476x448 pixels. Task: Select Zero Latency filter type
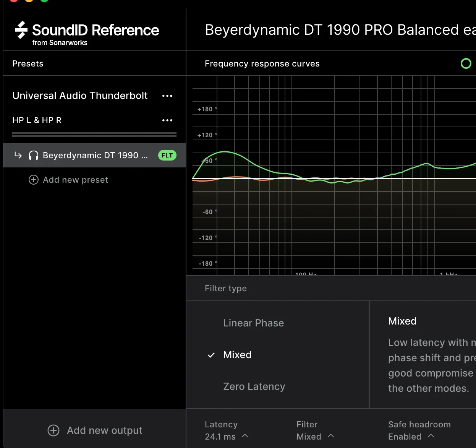point(254,386)
